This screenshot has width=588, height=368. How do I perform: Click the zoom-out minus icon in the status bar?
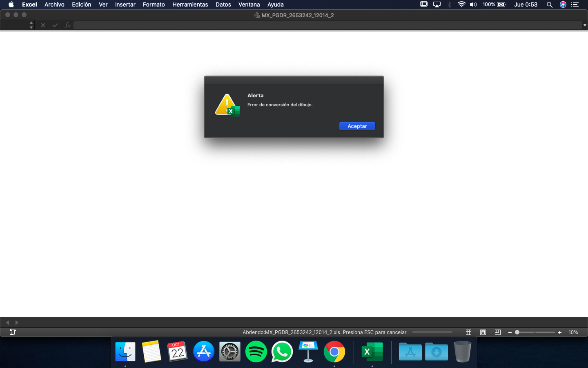pyautogui.click(x=510, y=332)
